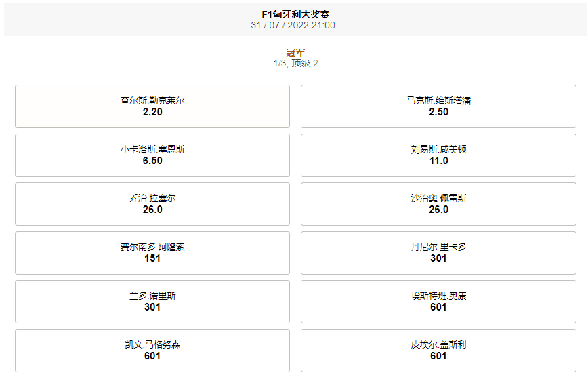Select 乔治.拉塞尔 outright winner option
Viewport: 588px width, 377px height.
click(x=152, y=204)
